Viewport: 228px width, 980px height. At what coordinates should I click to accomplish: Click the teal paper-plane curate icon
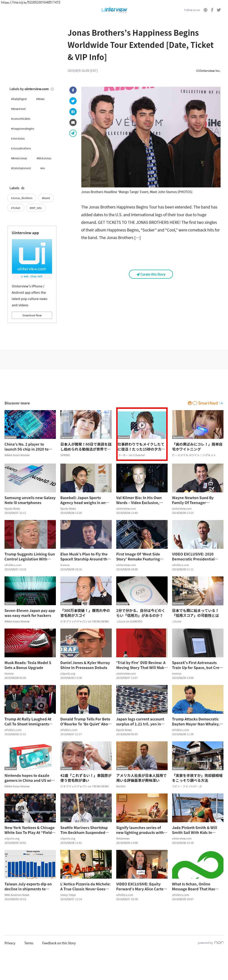73,133
